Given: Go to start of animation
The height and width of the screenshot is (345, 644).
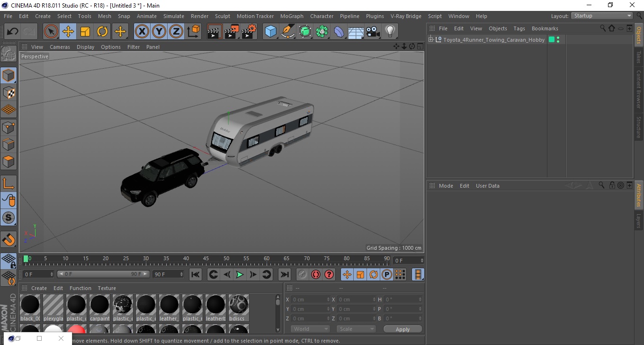Looking at the screenshot, I should 195,274.
